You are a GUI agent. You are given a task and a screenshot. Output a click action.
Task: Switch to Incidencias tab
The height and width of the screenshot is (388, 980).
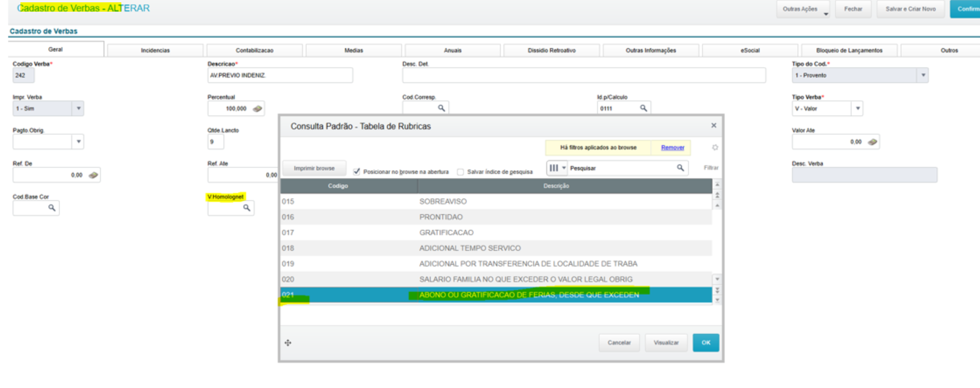pyautogui.click(x=155, y=50)
